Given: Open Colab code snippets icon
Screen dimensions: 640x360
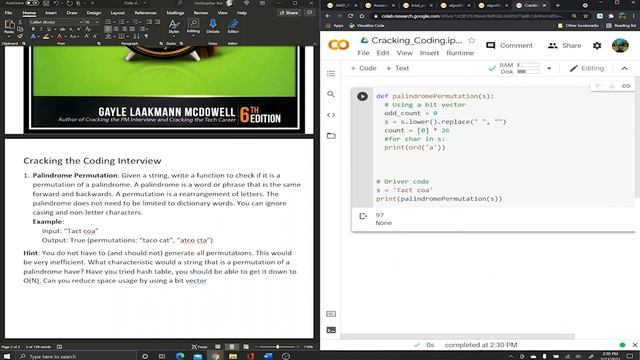Looking at the screenshot, I should tap(331, 115).
